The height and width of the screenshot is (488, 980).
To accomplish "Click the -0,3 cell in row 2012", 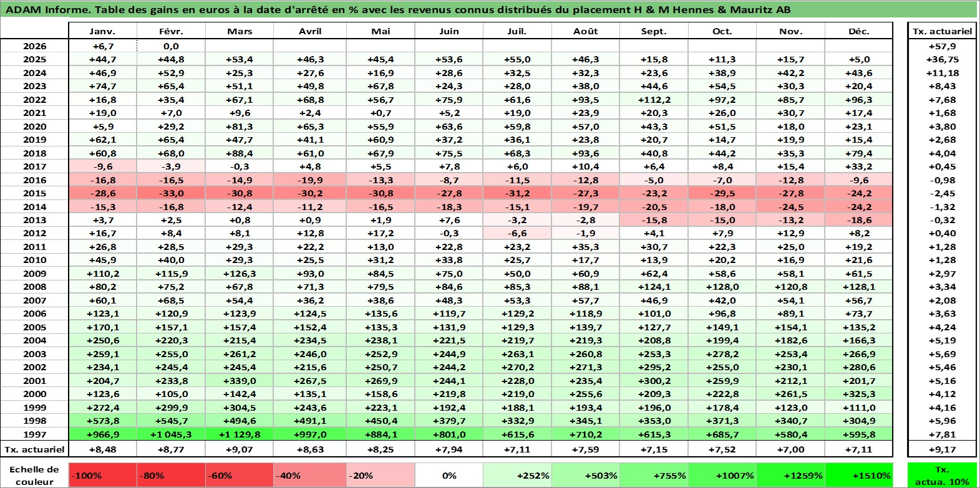I will point(449,233).
